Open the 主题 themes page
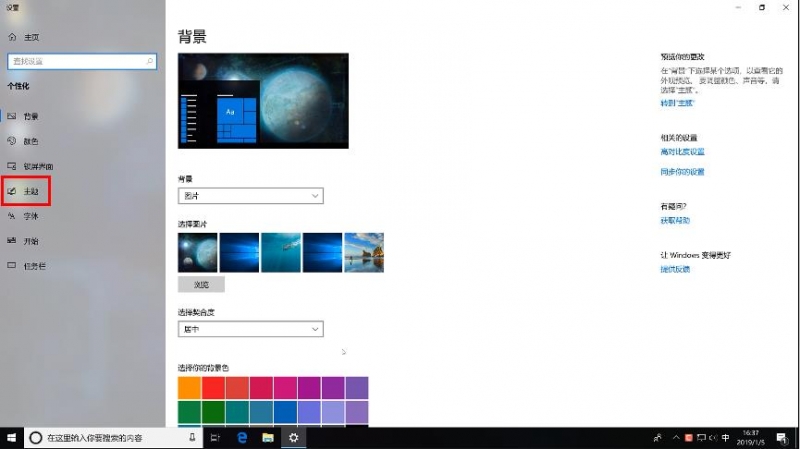Image resolution: width=800 pixels, height=449 pixels. tap(23, 191)
